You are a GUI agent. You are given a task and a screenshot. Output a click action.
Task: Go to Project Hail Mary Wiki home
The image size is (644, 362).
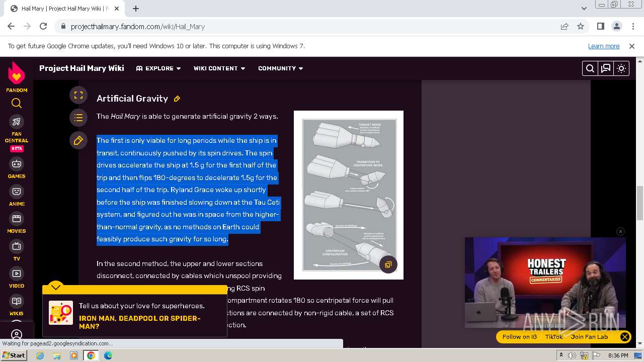pyautogui.click(x=82, y=68)
